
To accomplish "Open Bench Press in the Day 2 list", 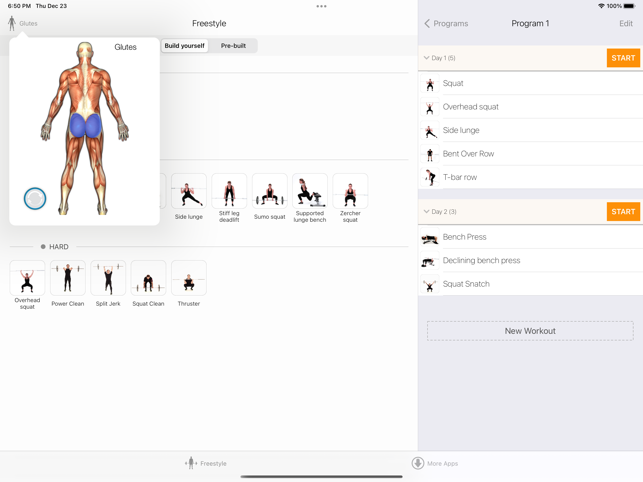I will pos(464,237).
